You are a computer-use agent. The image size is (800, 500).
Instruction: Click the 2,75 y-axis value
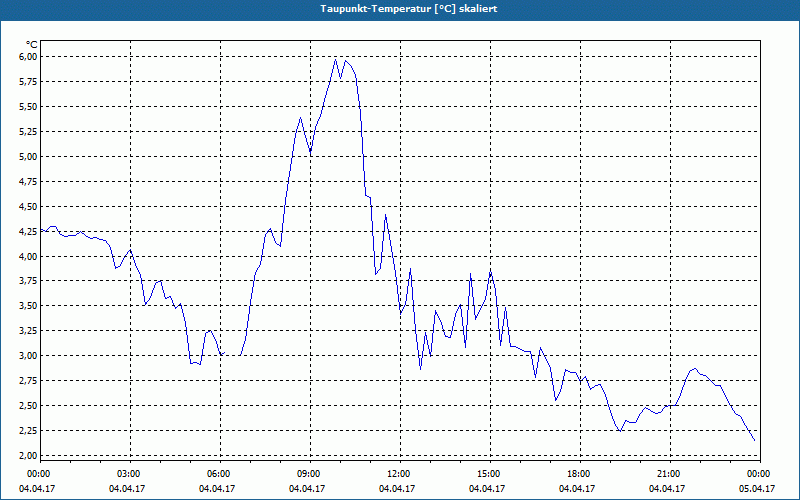click(x=29, y=381)
